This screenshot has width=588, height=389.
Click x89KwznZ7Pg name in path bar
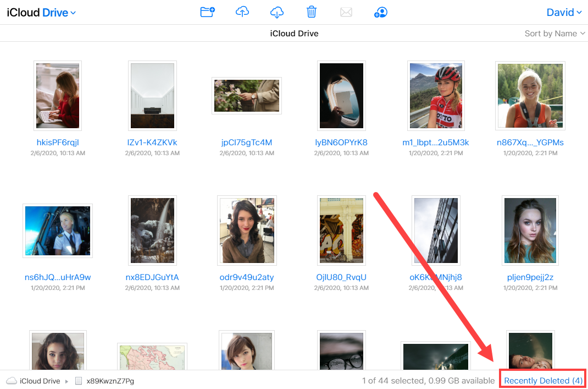tap(110, 381)
